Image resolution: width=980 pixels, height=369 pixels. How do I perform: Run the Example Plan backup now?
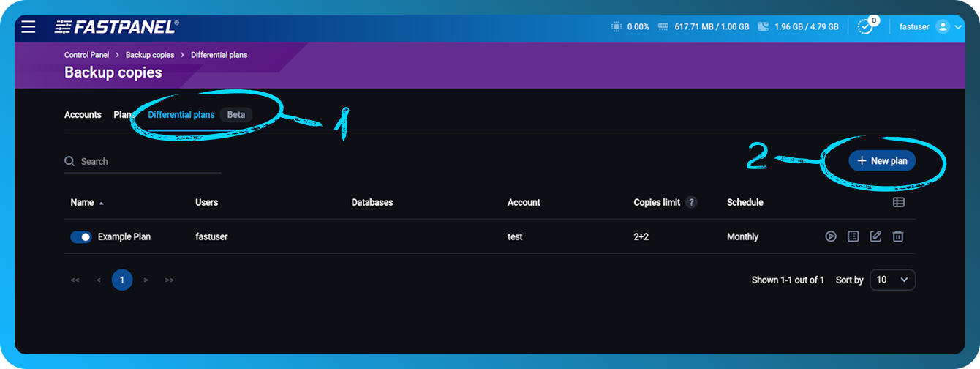pyautogui.click(x=831, y=236)
